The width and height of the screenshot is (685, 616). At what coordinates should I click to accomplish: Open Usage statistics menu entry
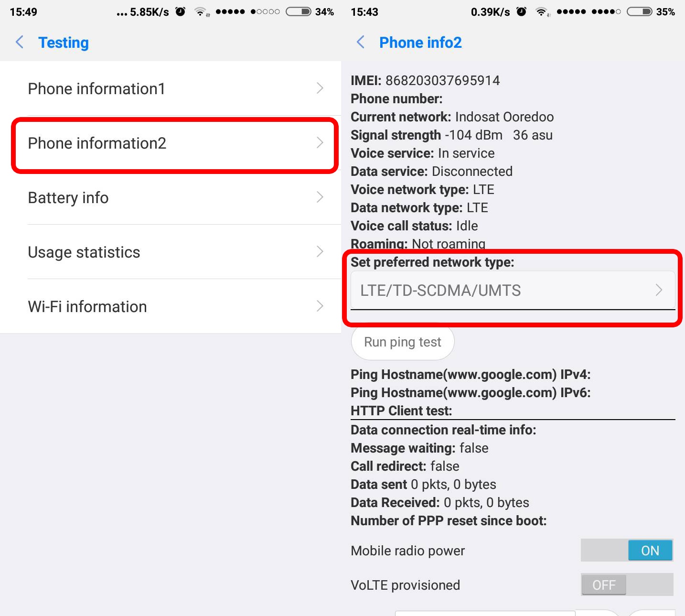(x=175, y=252)
